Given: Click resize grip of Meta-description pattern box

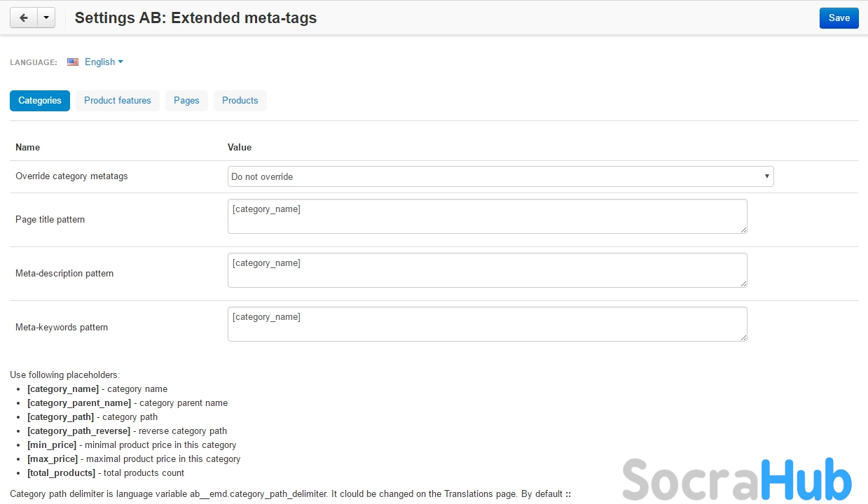Looking at the screenshot, I should click(x=743, y=283).
